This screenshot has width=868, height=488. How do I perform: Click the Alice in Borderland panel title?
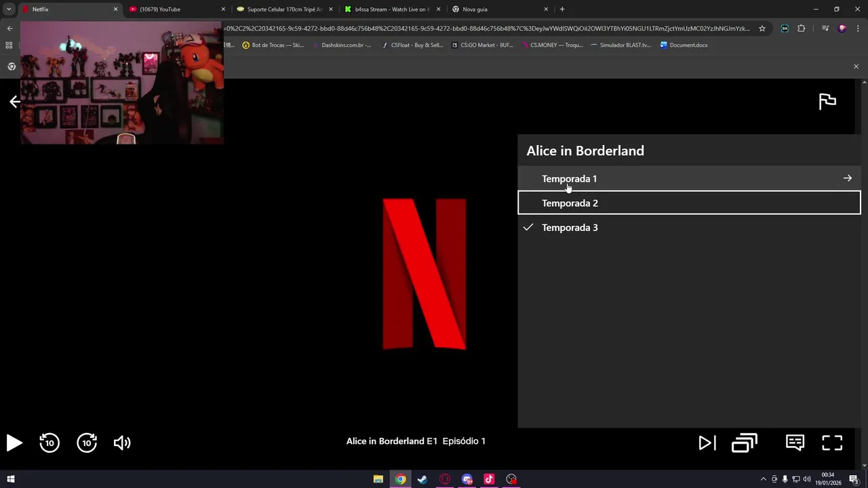[x=585, y=150]
